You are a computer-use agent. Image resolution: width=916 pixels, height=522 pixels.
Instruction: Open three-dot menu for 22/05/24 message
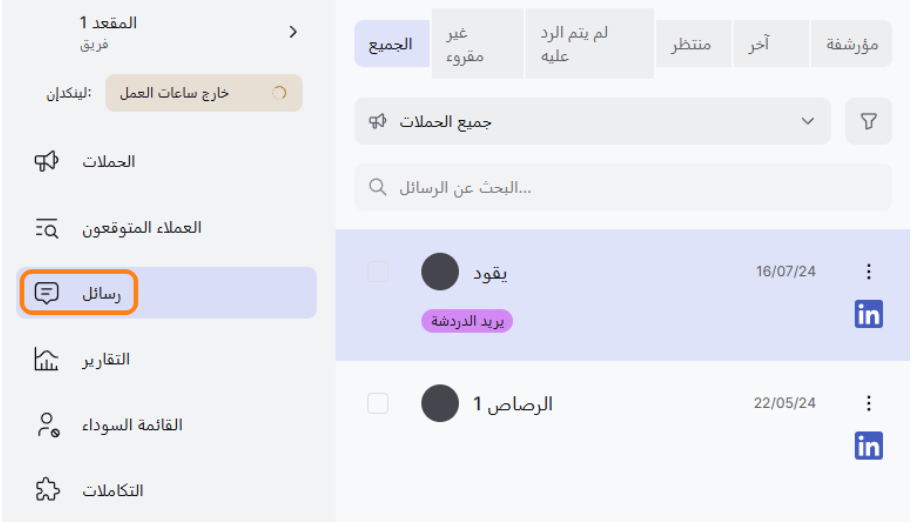click(868, 403)
